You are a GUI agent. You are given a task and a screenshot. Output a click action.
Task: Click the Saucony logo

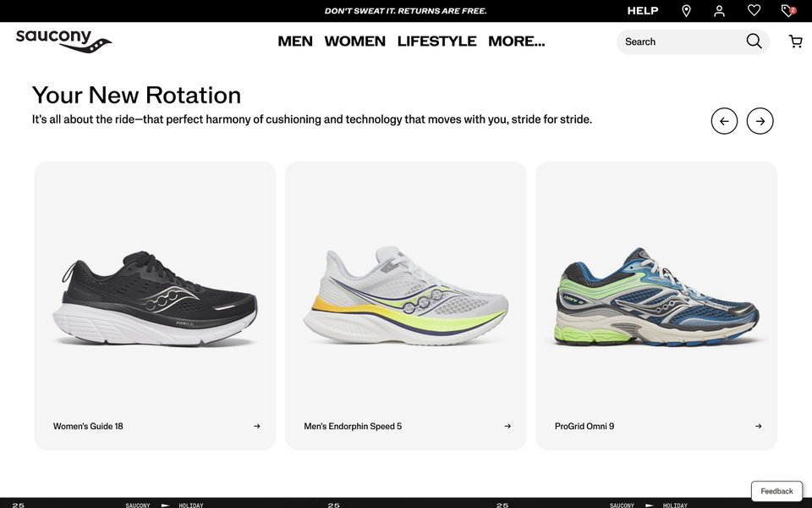pyautogui.click(x=63, y=41)
